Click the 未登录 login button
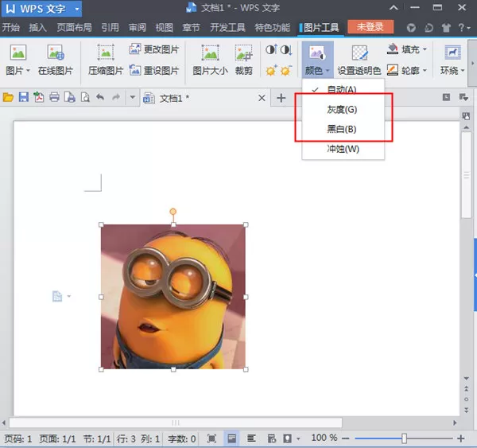 pos(370,27)
